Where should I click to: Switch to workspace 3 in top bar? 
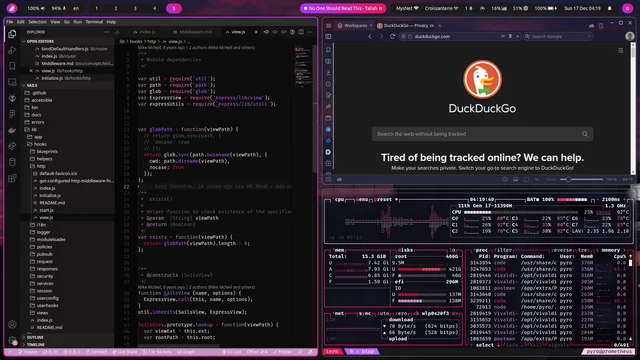135,8
